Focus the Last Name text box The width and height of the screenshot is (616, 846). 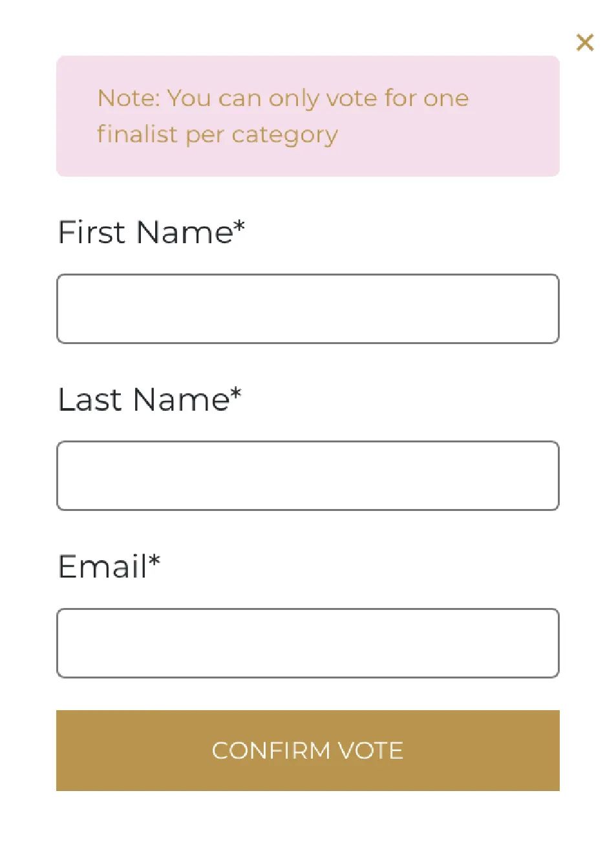pos(308,475)
